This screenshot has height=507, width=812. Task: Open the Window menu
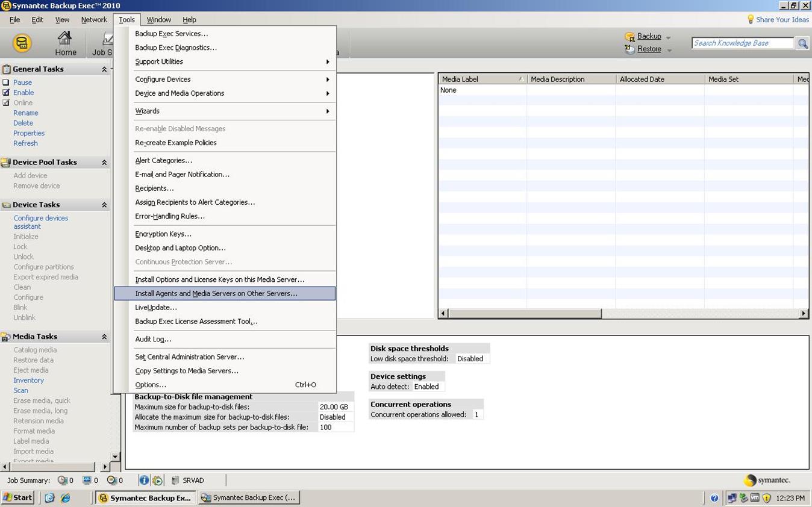pyautogui.click(x=158, y=20)
